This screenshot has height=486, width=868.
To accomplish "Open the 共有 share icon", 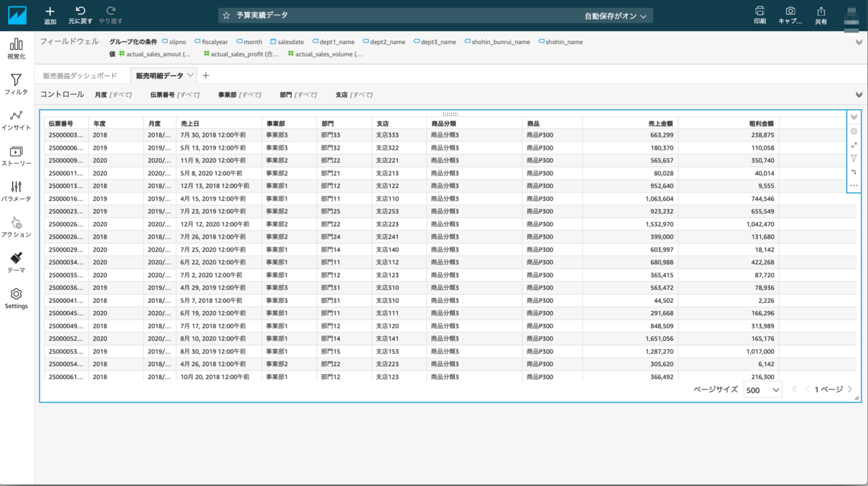I will [821, 11].
